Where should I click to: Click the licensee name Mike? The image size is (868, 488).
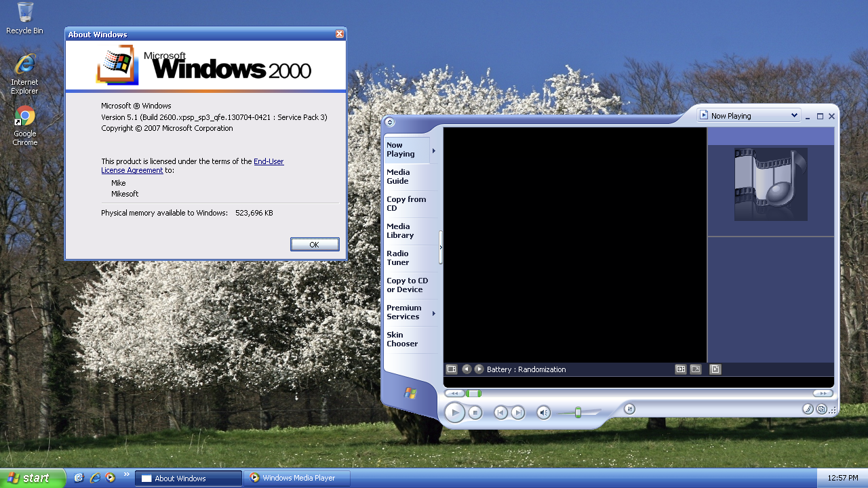(119, 183)
